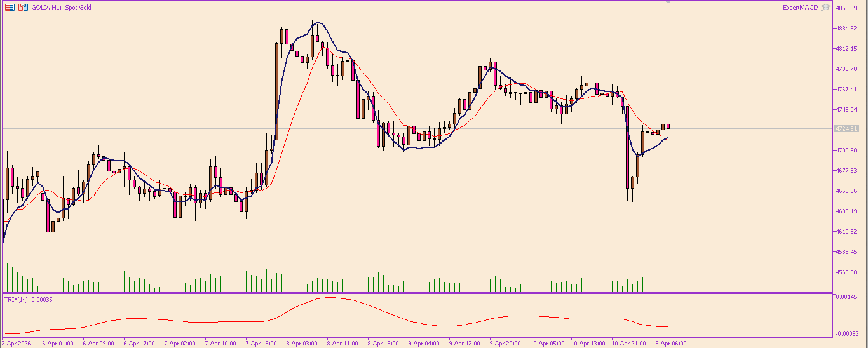The height and width of the screenshot is (348, 868).
Task: Click the -0.00092 TRIX scale value
Action: tap(846, 334)
